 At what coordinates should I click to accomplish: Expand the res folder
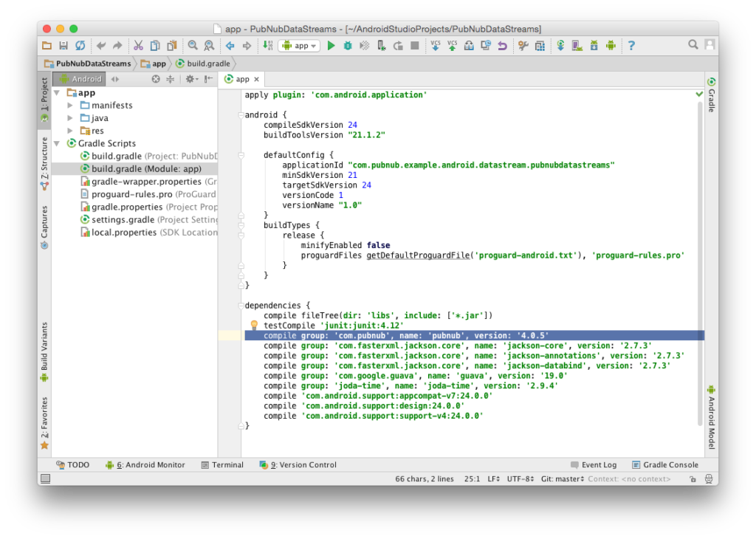coord(70,131)
